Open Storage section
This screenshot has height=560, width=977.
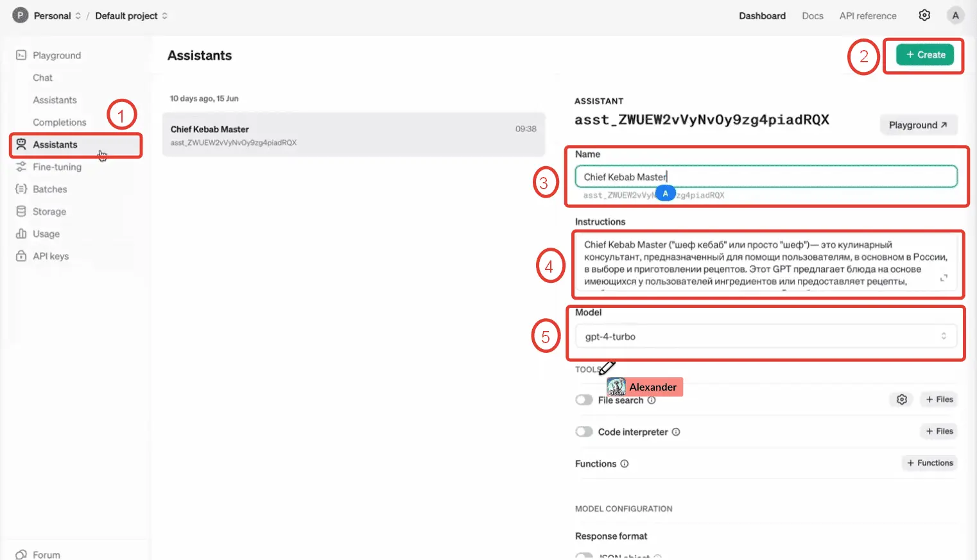(49, 212)
